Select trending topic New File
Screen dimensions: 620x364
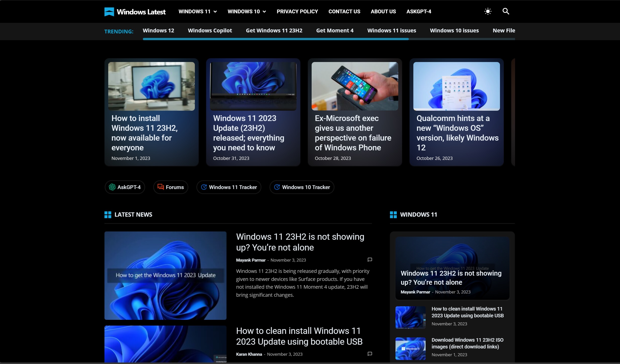click(504, 30)
